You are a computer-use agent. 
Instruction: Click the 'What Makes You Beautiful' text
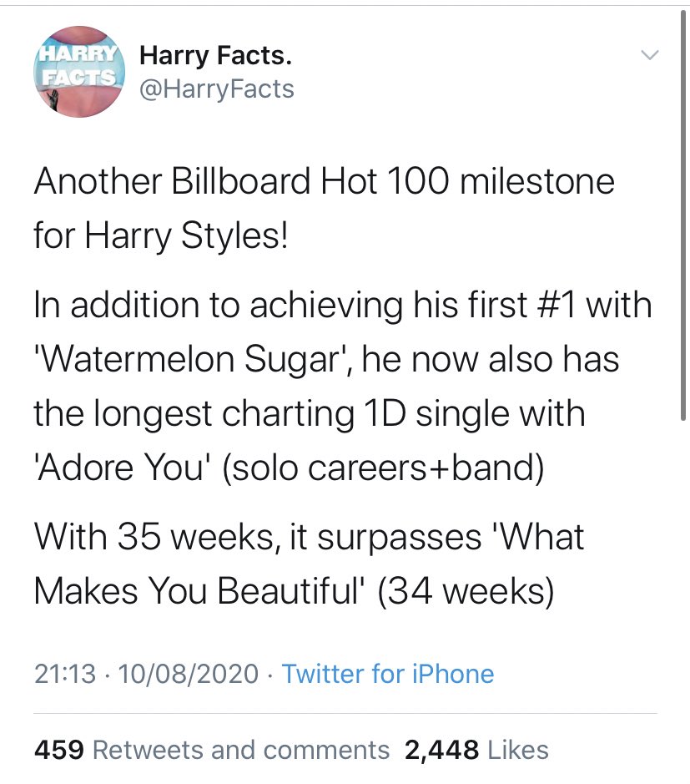coord(309,564)
